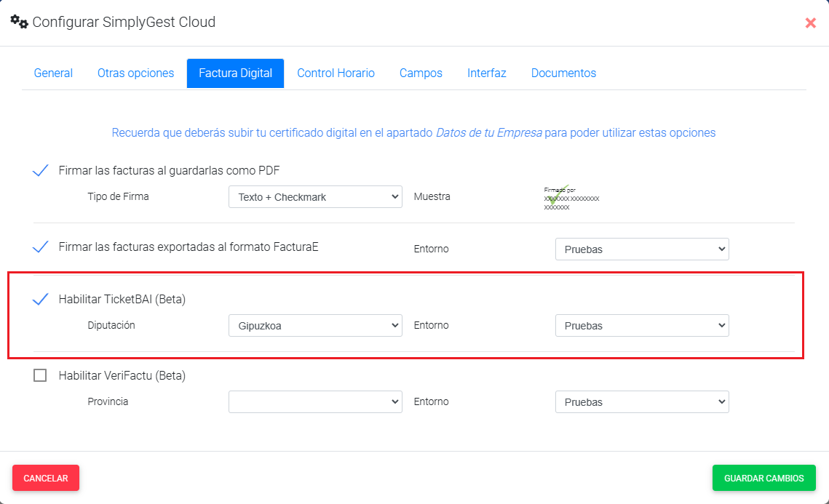Open the Entorno dropdown for VeriFactu

click(x=642, y=401)
